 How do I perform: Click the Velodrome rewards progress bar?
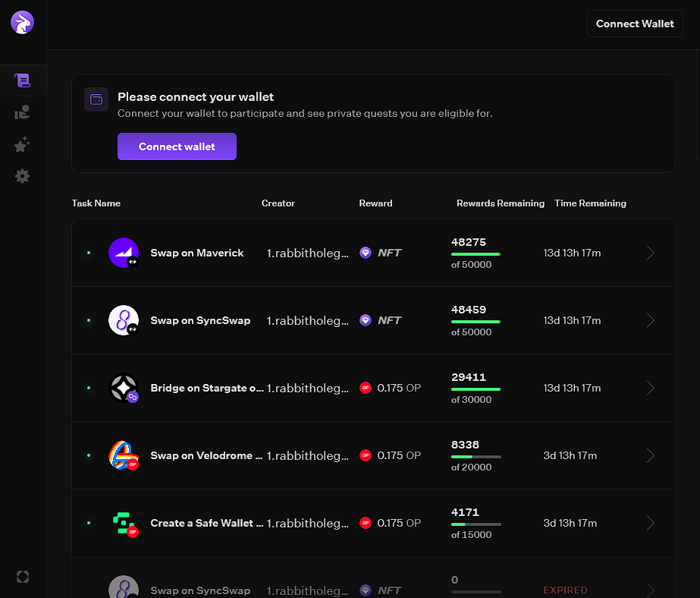click(x=476, y=457)
